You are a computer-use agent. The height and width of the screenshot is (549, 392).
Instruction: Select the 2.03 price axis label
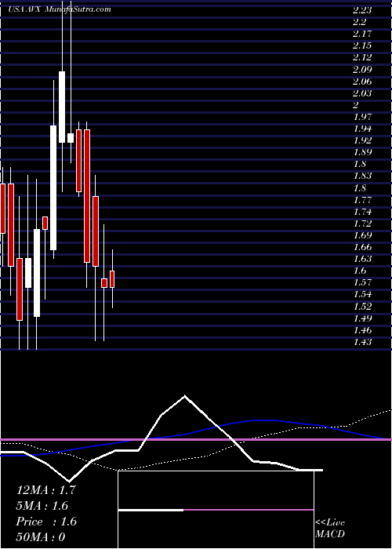[x=362, y=93]
